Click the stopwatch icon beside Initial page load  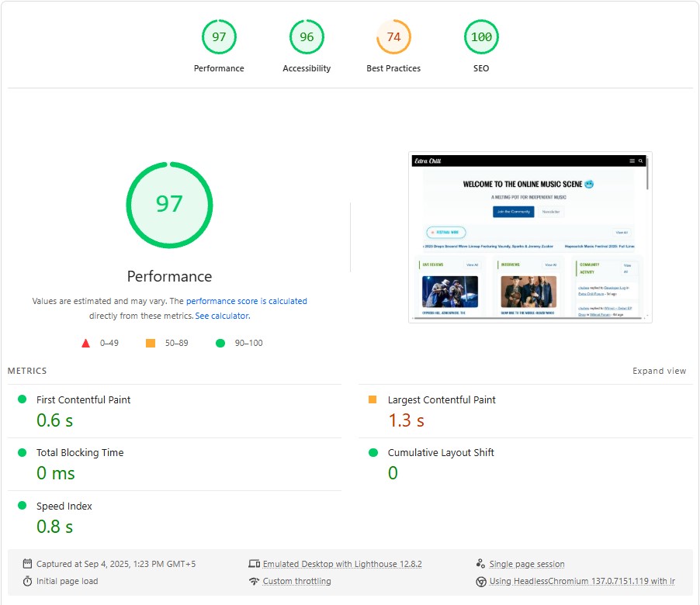click(x=26, y=581)
